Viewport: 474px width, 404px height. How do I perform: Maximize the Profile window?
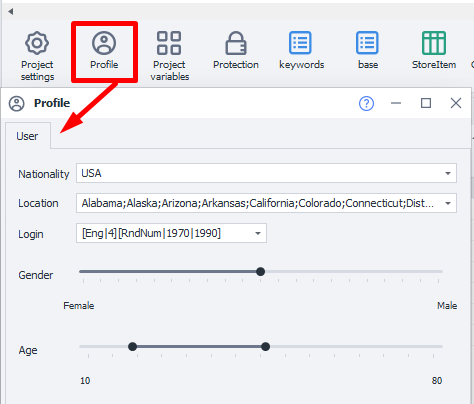tap(426, 103)
